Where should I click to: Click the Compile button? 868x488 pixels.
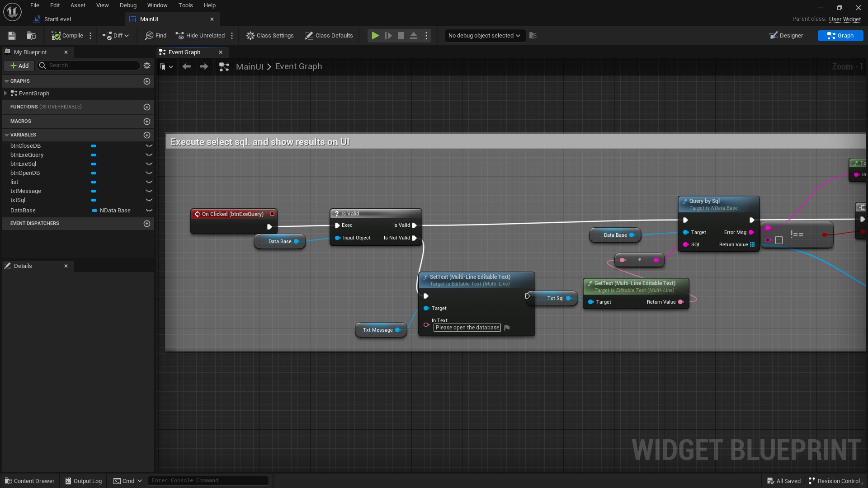(67, 36)
